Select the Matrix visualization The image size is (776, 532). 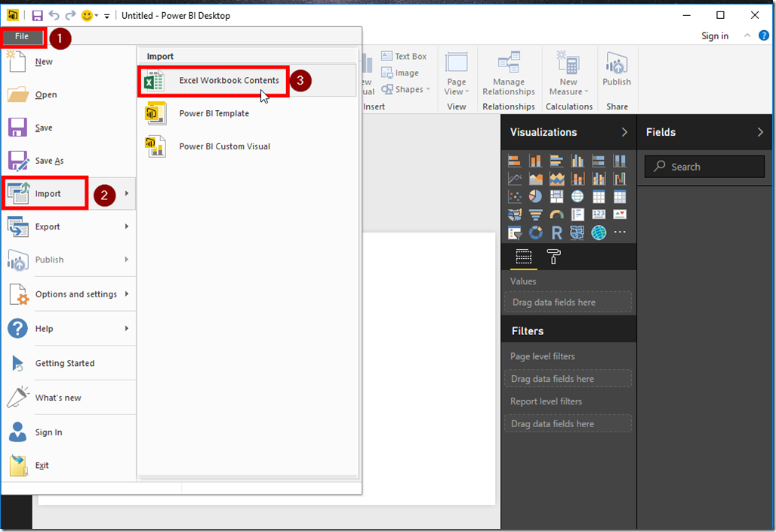620,196
